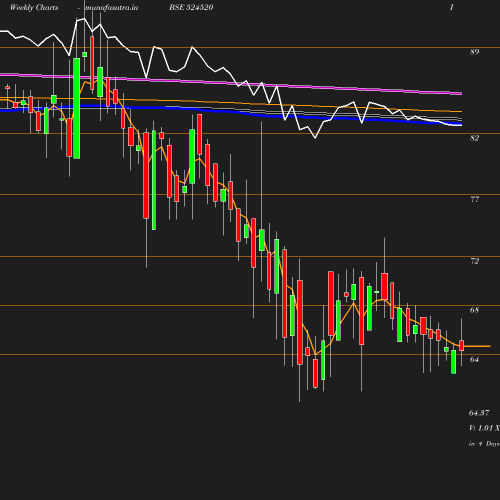Click the 'in 4 Days' text
Image resolution: width=500 pixels, height=500 pixels.
tap(484, 444)
